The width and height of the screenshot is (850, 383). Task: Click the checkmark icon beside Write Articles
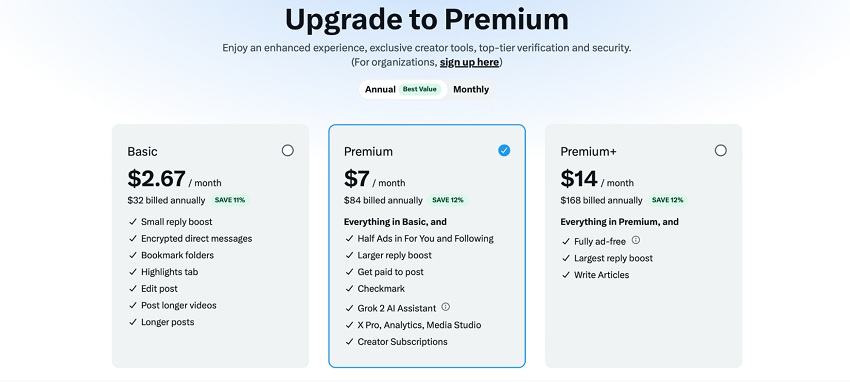coord(566,275)
